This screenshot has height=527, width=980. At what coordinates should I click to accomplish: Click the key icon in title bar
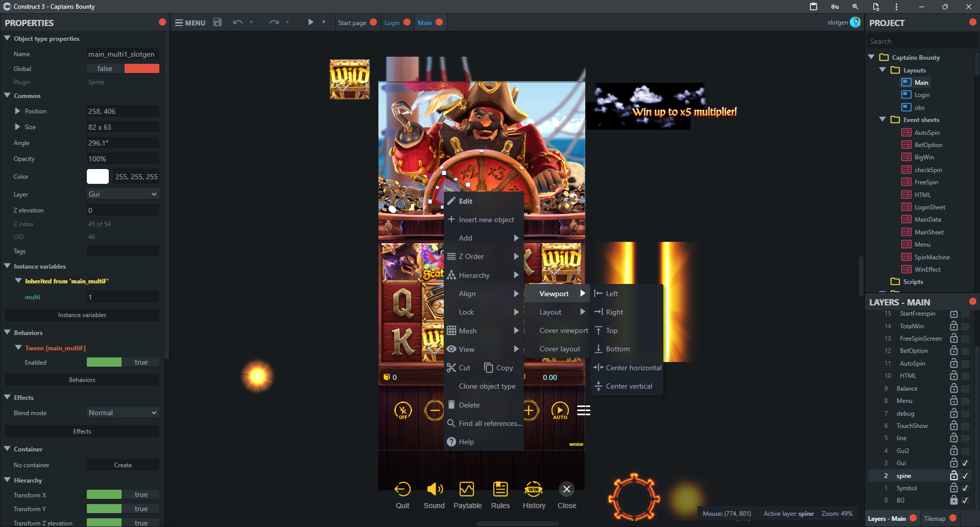[835, 7]
